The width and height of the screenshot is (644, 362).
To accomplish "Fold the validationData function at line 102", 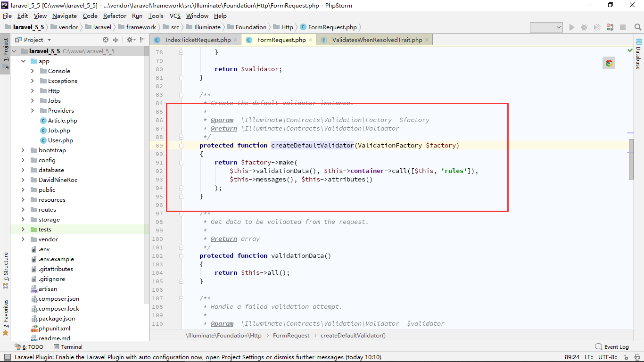I will 181,256.
